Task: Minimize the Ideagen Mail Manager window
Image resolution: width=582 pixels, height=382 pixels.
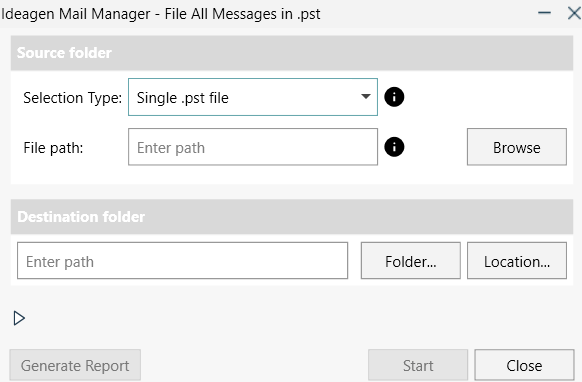Action: (x=544, y=13)
